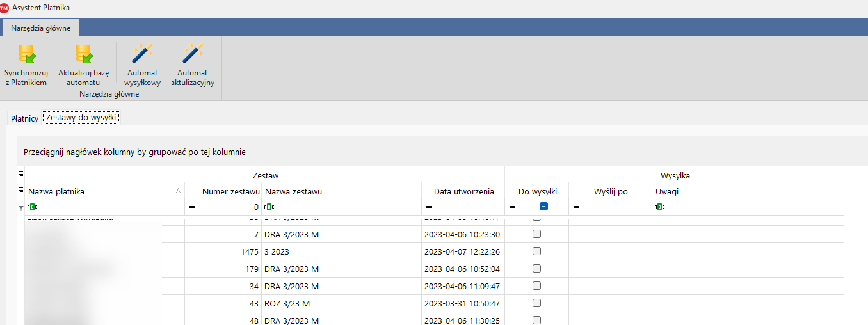Click the Aktualizuj bazę automatu icon

pos(83,54)
